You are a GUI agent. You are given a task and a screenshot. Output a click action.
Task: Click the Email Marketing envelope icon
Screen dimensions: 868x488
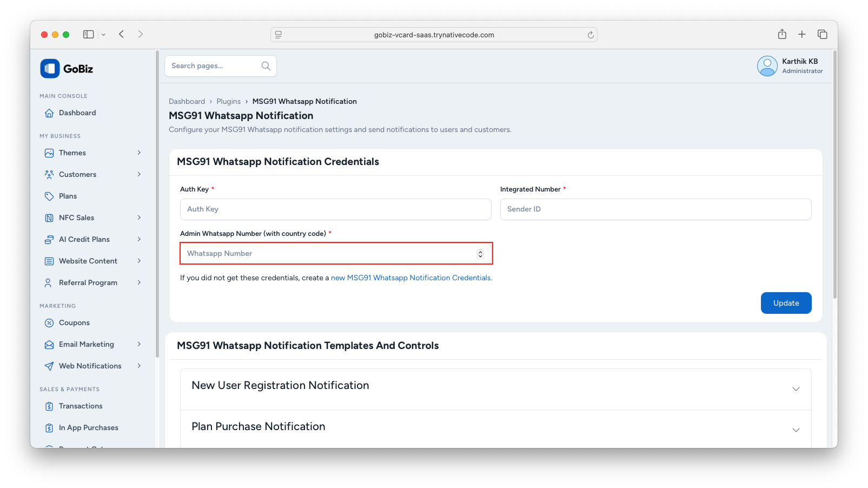pyautogui.click(x=49, y=345)
